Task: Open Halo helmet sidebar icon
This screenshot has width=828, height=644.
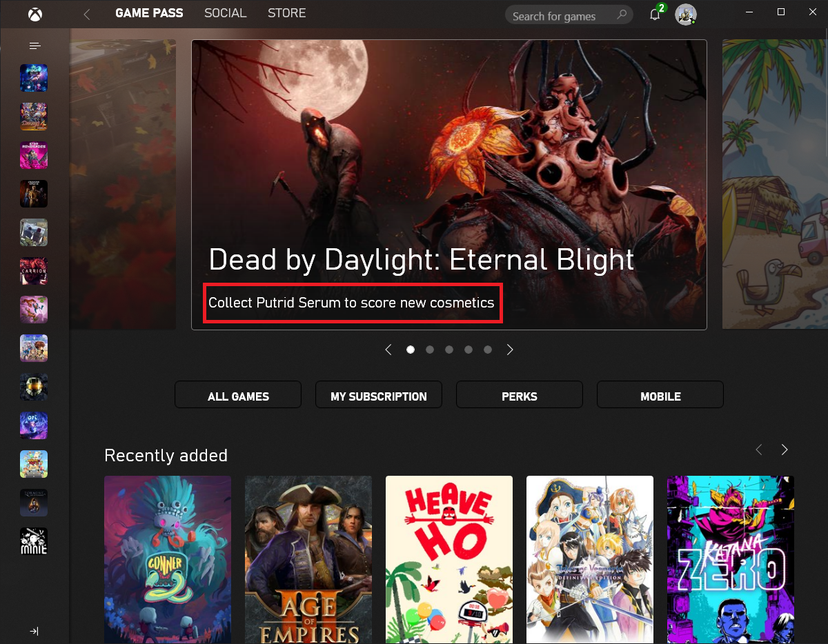Action: coord(34,388)
